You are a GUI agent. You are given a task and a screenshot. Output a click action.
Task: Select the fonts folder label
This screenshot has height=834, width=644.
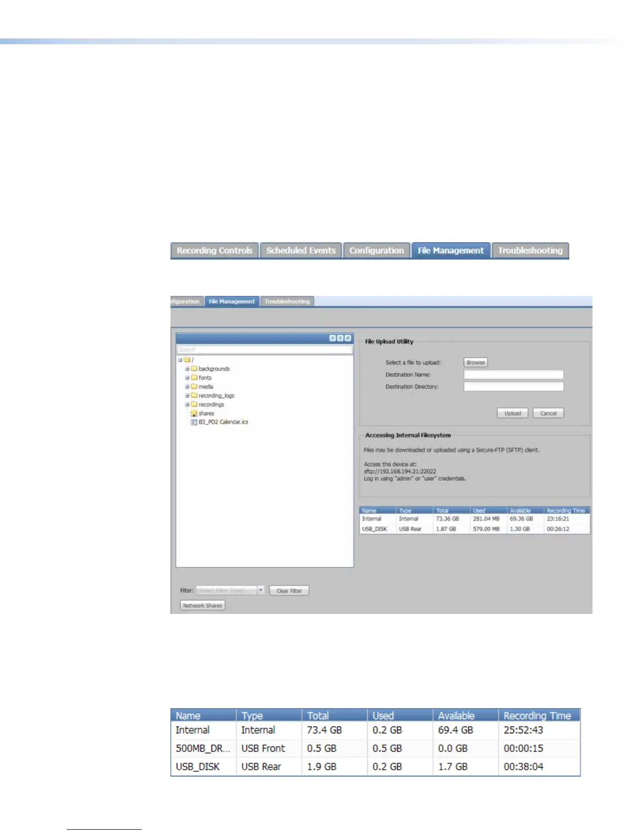[x=205, y=378]
